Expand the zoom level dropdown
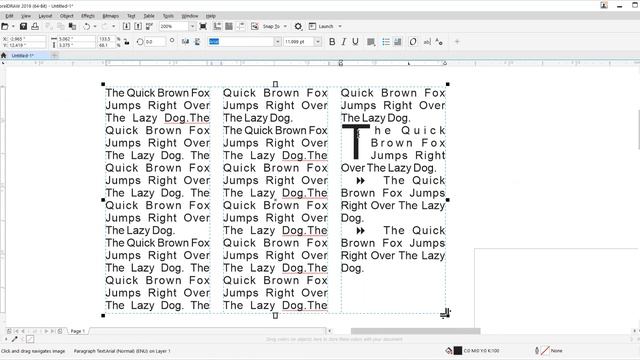The image size is (640, 360). click(x=192, y=27)
